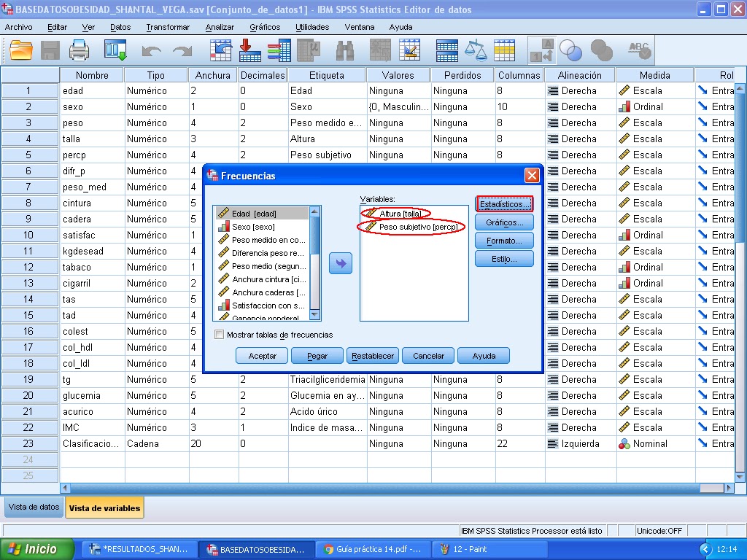The image size is (747, 560).
Task: Click the Show all variables icon
Action: click(x=601, y=50)
